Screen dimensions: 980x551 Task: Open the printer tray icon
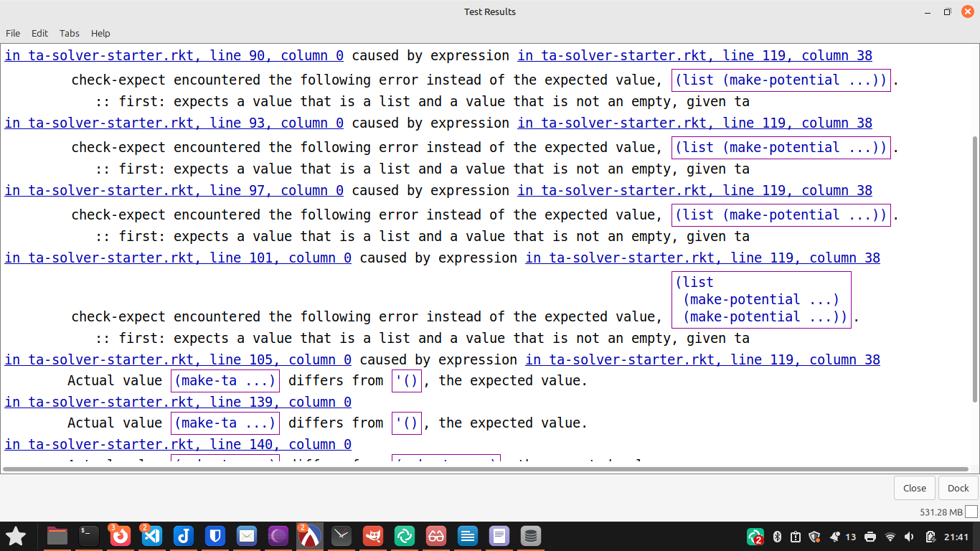point(870,537)
